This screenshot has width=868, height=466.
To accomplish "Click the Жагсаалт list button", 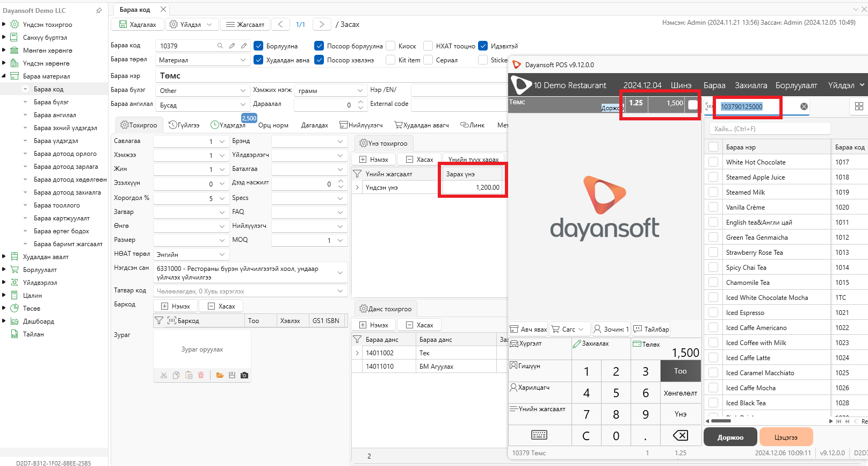I will (245, 24).
